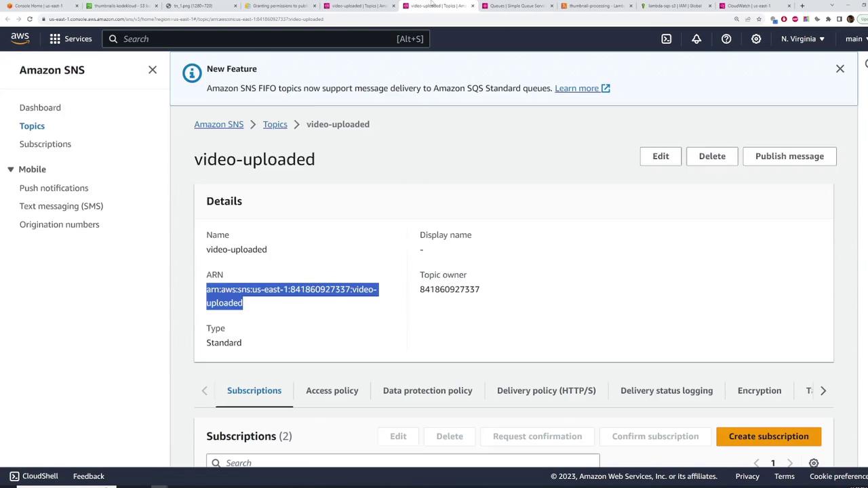Screen dimensions: 868x488
Task: Collapse the Mobile section
Action: click(x=11, y=169)
